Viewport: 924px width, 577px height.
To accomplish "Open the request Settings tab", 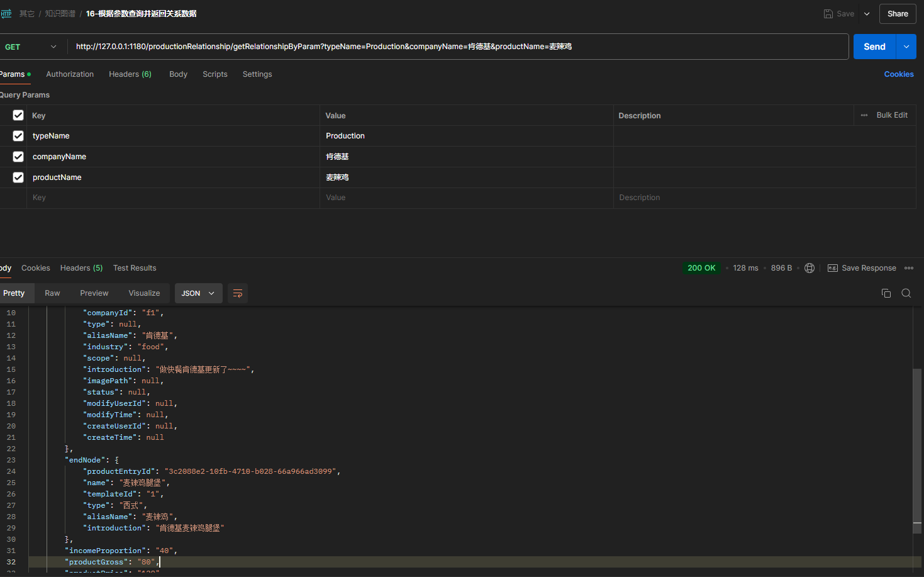I will pyautogui.click(x=257, y=74).
